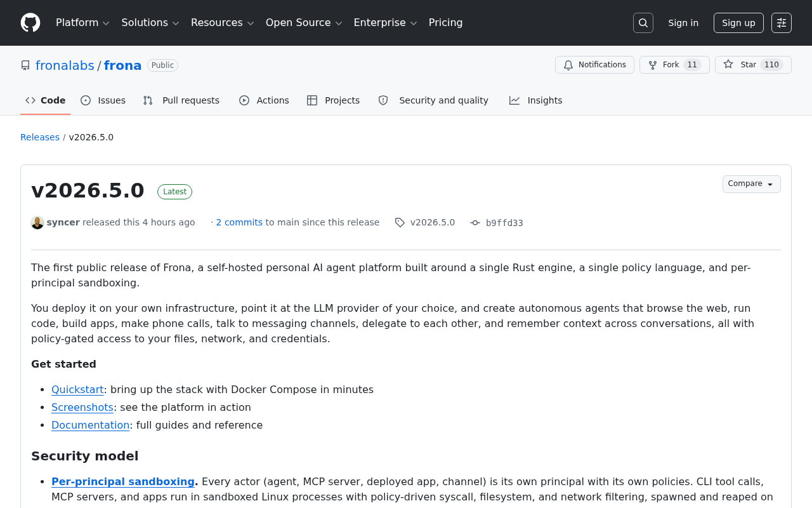Screen dimensions: 812x508
Task: View the 2 commits since release
Action: pos(239,222)
